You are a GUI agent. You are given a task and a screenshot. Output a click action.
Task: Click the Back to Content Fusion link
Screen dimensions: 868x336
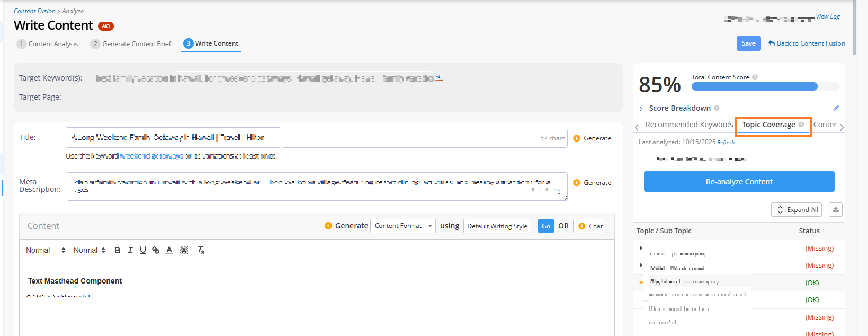pos(807,43)
